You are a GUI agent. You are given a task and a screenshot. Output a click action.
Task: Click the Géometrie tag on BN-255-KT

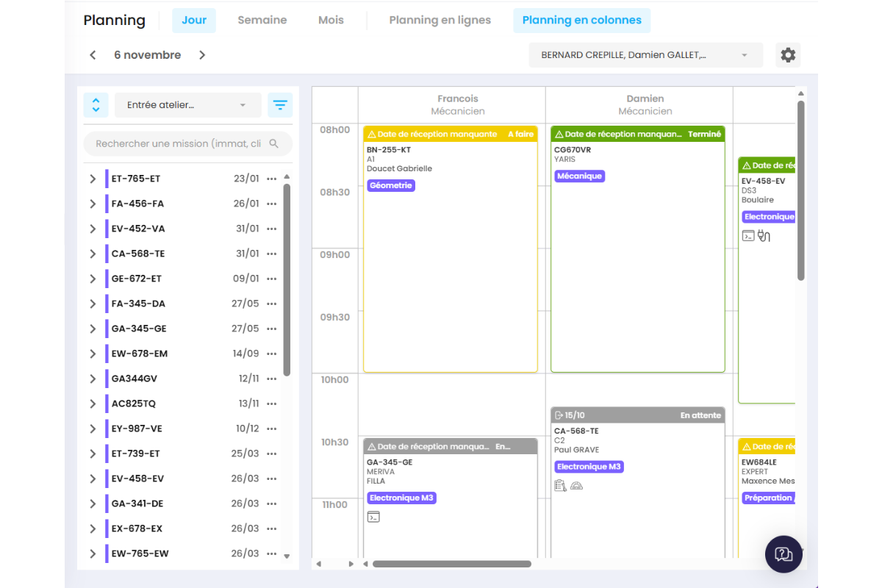point(391,186)
